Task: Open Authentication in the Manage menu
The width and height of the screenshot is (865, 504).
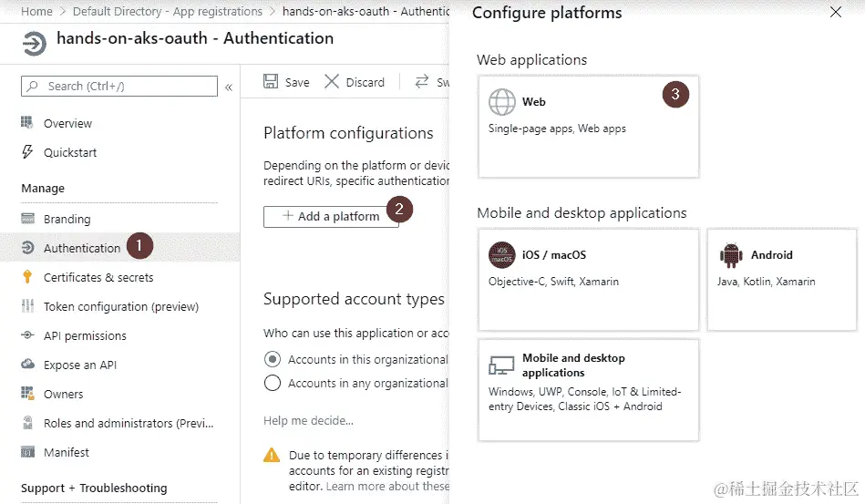Action: 81,248
